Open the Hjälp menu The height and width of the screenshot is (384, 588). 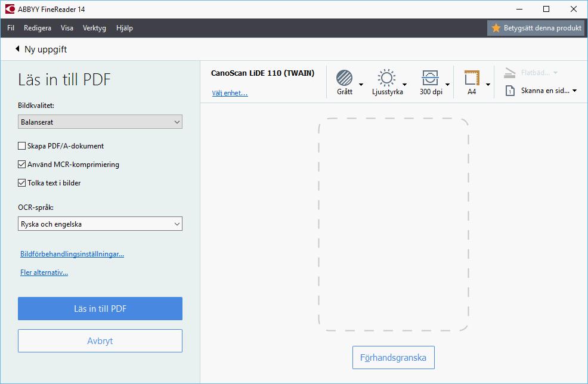125,28
